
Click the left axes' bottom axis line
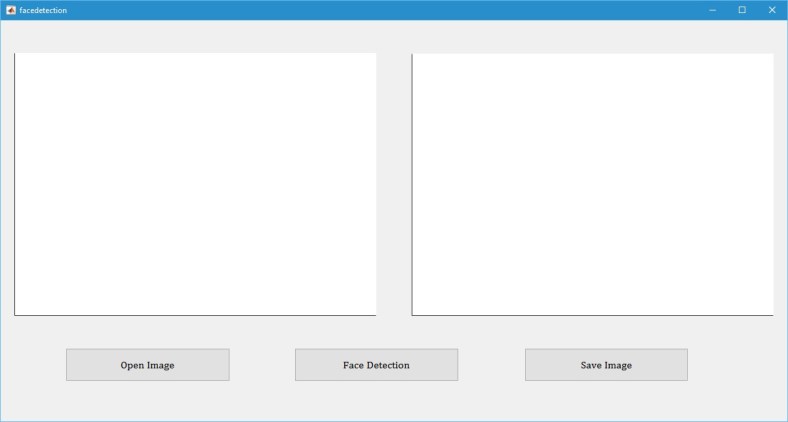[195, 315]
